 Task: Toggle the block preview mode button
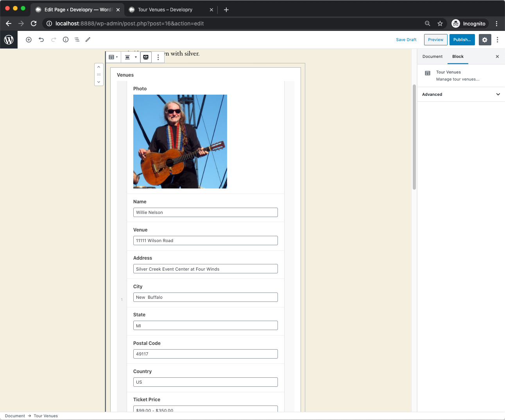(146, 57)
